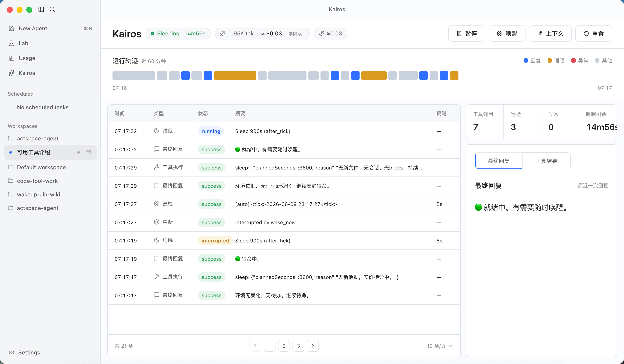
Task: Click the Usage bar chart icon
Action: pos(11,58)
